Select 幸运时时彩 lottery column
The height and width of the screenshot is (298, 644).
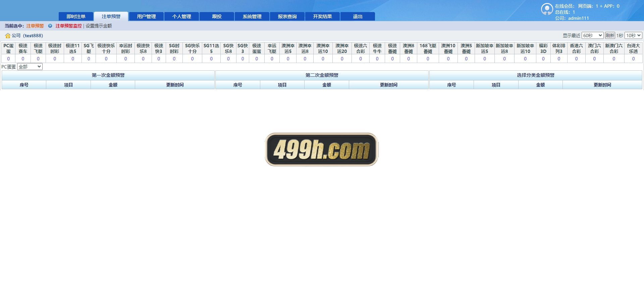point(126,48)
